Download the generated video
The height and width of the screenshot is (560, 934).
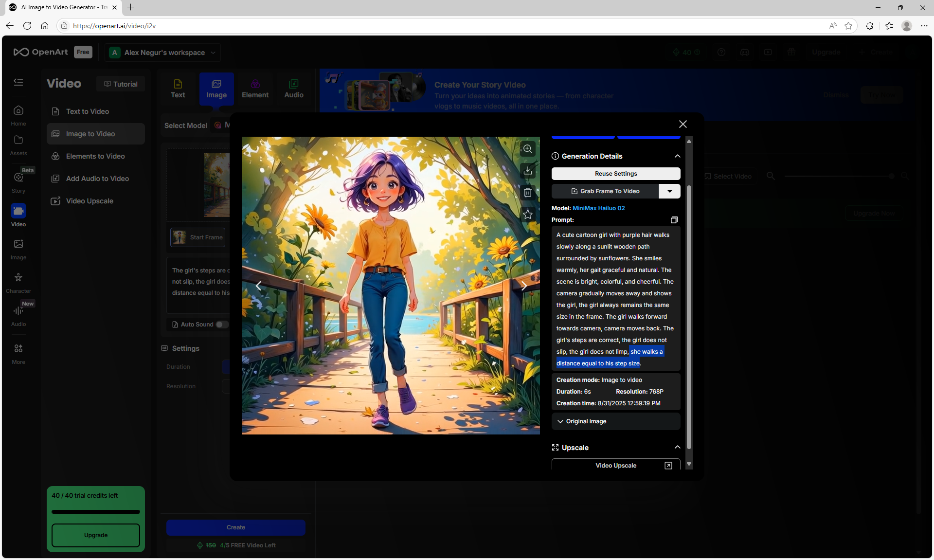(x=527, y=171)
